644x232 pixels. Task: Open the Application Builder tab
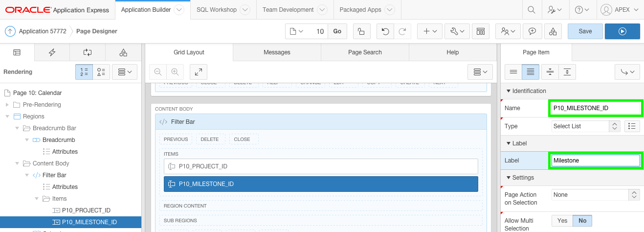tap(146, 10)
